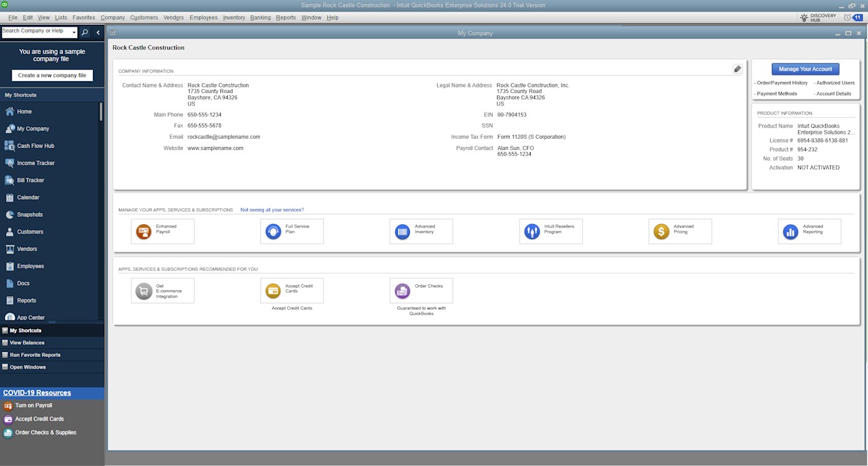The image size is (868, 466).
Task: Click License number 6954-8386-6138-881
Action: tap(823, 141)
